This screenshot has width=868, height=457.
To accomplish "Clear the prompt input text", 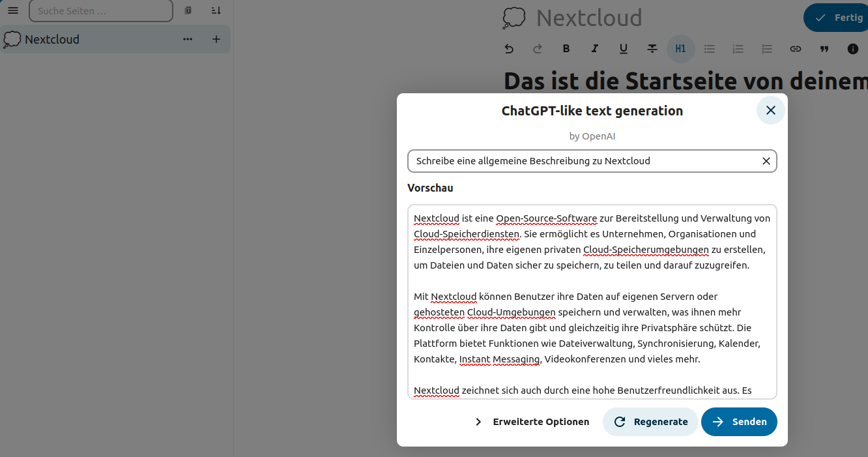I will 766,161.
